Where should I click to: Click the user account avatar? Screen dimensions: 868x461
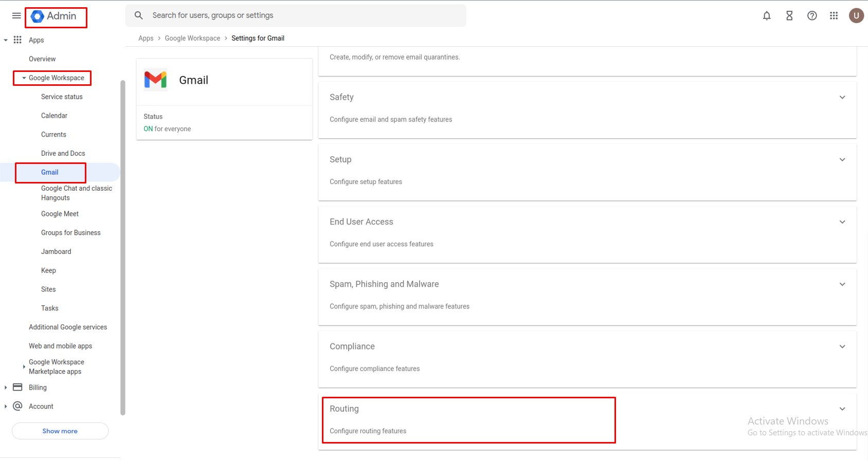pyautogui.click(x=856, y=15)
